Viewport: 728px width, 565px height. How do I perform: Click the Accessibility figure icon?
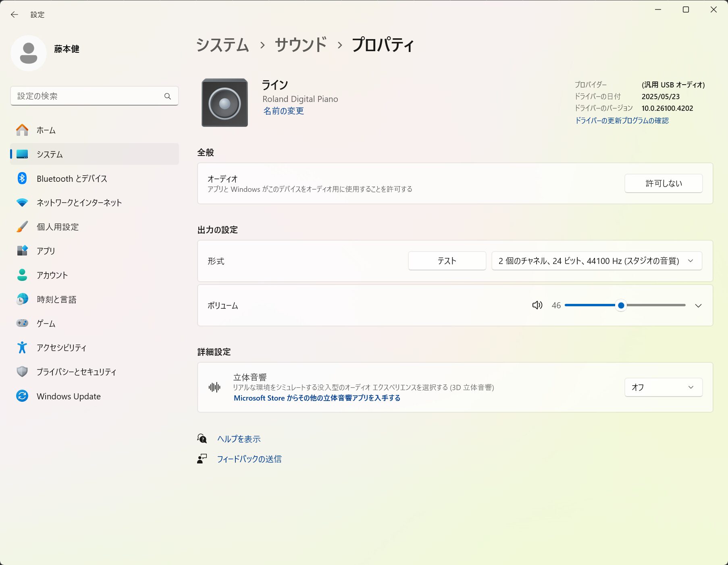point(22,347)
